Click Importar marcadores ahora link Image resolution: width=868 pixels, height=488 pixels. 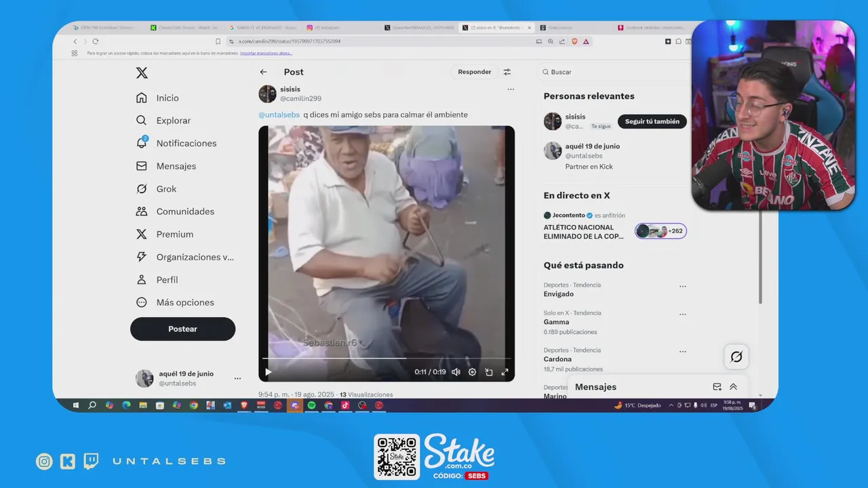266,53
